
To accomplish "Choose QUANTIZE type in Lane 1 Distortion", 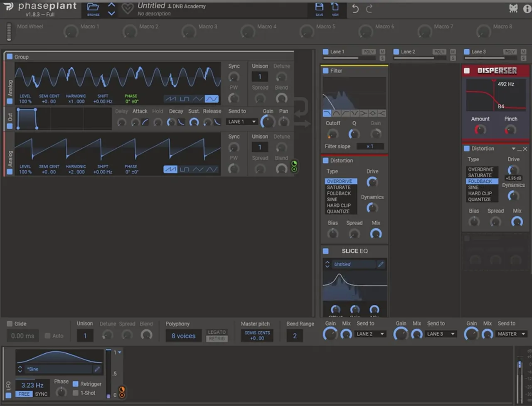I will point(338,211).
